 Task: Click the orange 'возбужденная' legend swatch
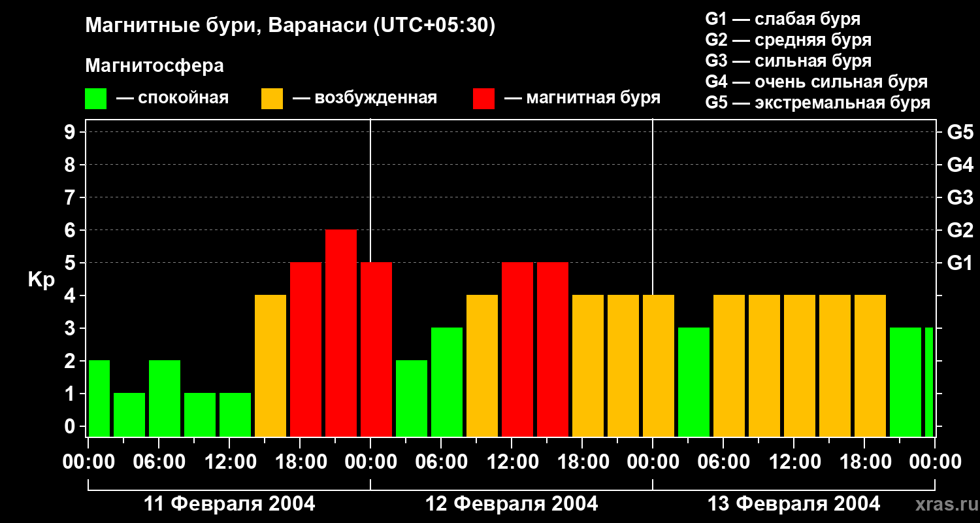[x=272, y=99]
